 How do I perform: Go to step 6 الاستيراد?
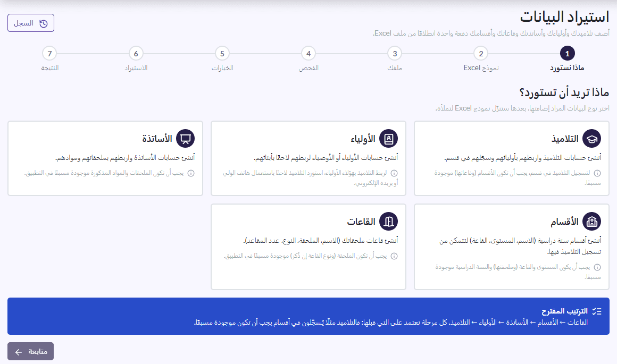[x=136, y=59]
